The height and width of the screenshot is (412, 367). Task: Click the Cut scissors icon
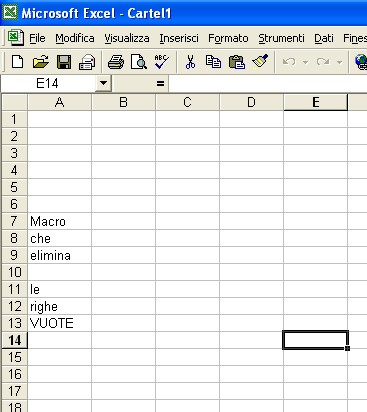(x=190, y=62)
